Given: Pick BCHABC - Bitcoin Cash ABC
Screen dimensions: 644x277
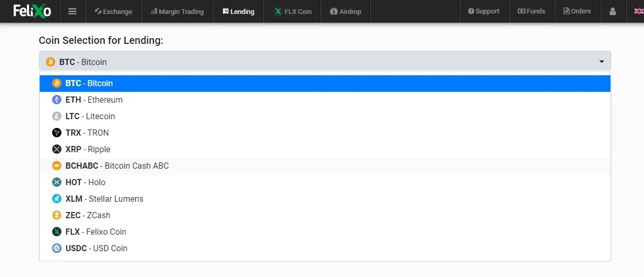Looking at the screenshot, I should click(325, 166).
